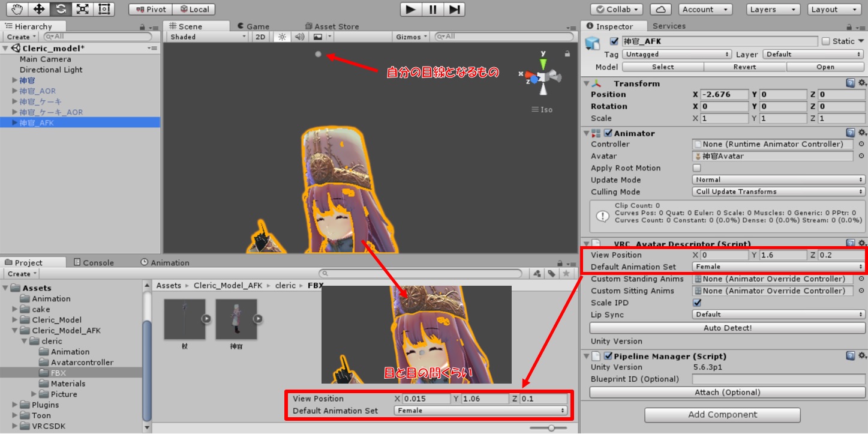Open the cloud services icon
Screen dimensions: 868x434
pyautogui.click(x=660, y=9)
